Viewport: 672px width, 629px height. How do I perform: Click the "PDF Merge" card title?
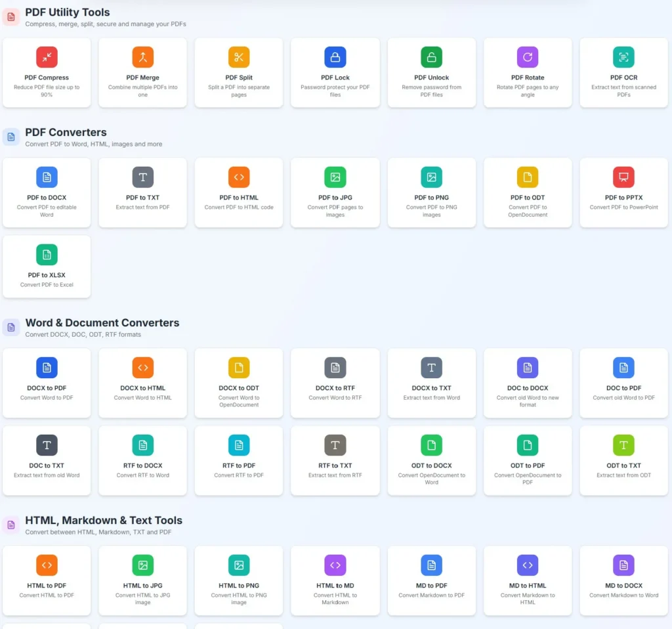[142, 77]
